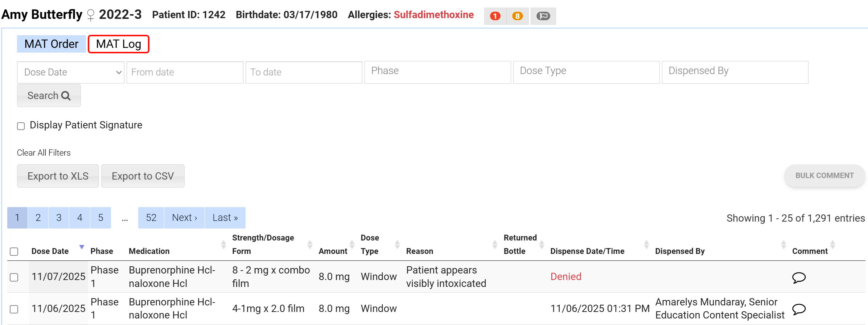
Task: Sort the Medication column
Action: click(223, 245)
